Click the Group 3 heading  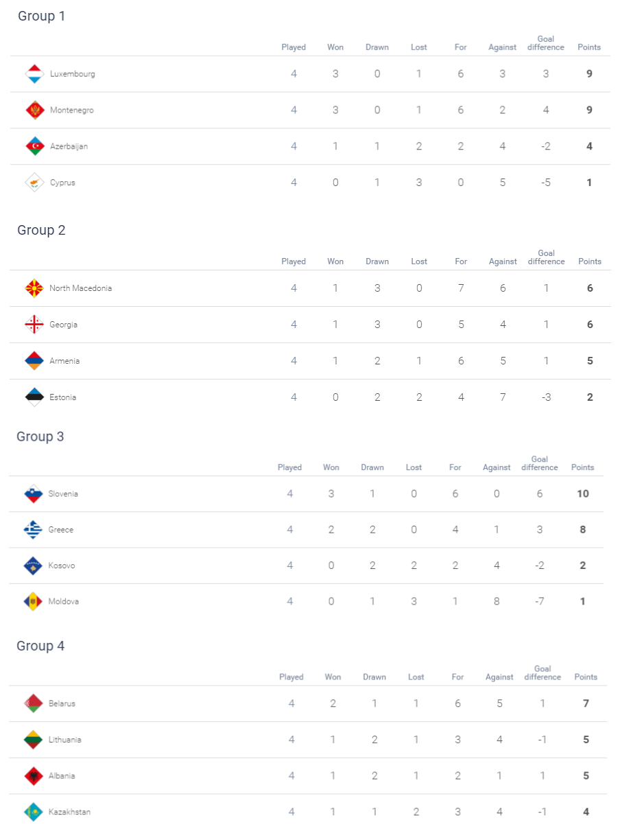pyautogui.click(x=40, y=437)
